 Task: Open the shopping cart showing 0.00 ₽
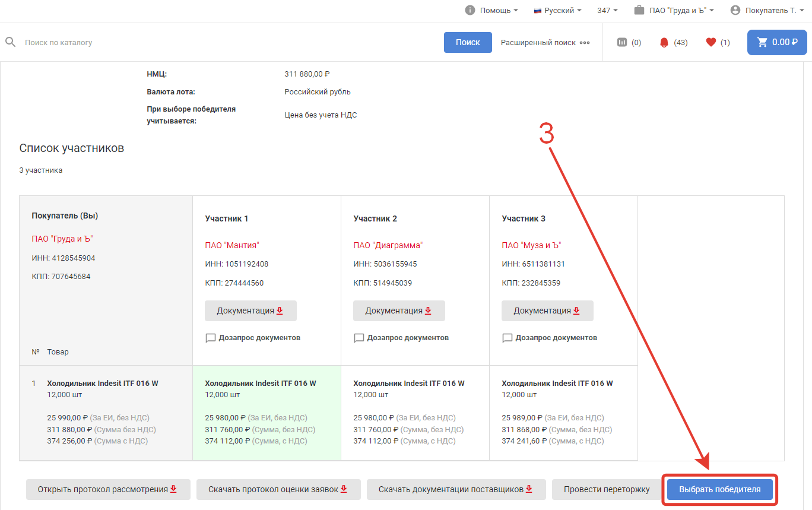776,42
